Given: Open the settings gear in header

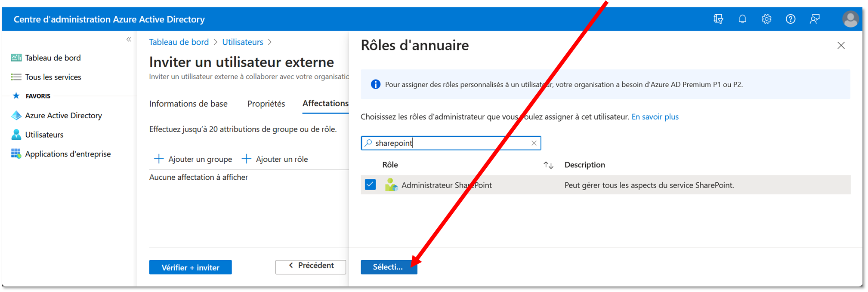Looking at the screenshot, I should 766,19.
